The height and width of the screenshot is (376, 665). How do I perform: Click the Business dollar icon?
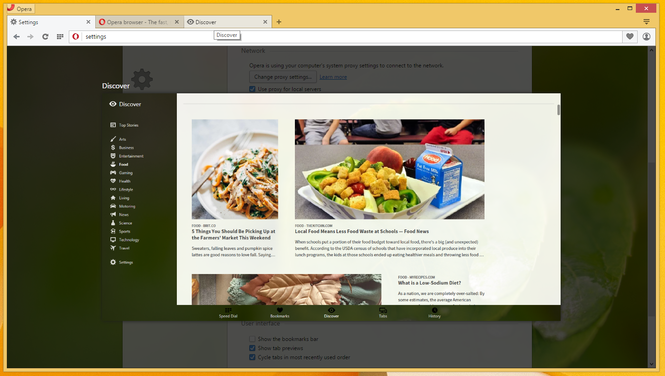[113, 148]
